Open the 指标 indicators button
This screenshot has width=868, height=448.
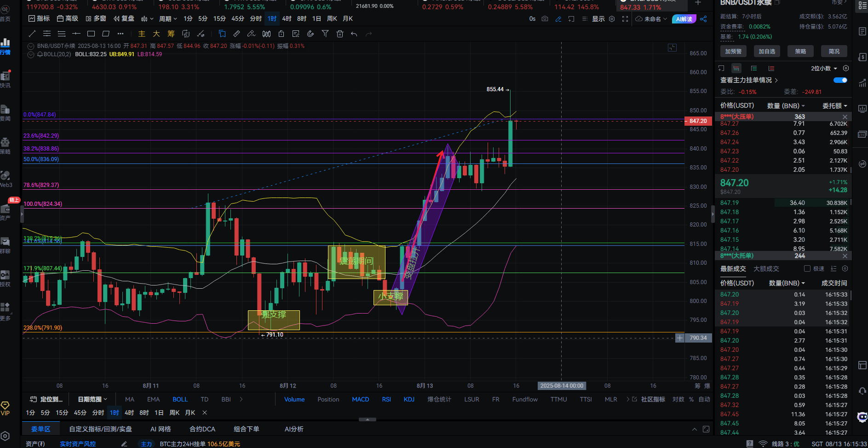(x=39, y=19)
